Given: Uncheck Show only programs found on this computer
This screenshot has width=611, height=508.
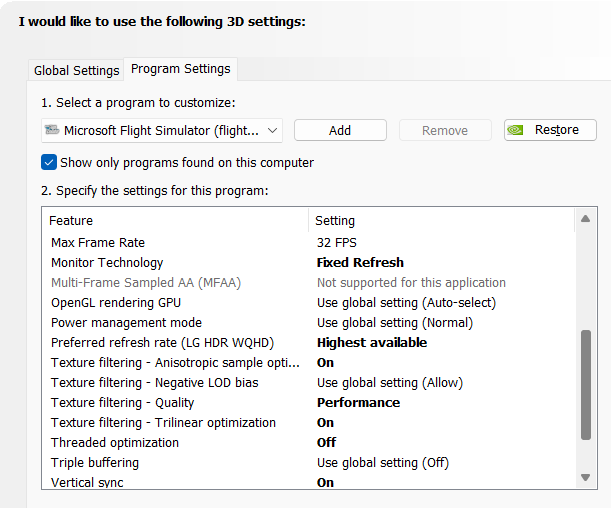Looking at the screenshot, I should click(x=49, y=162).
